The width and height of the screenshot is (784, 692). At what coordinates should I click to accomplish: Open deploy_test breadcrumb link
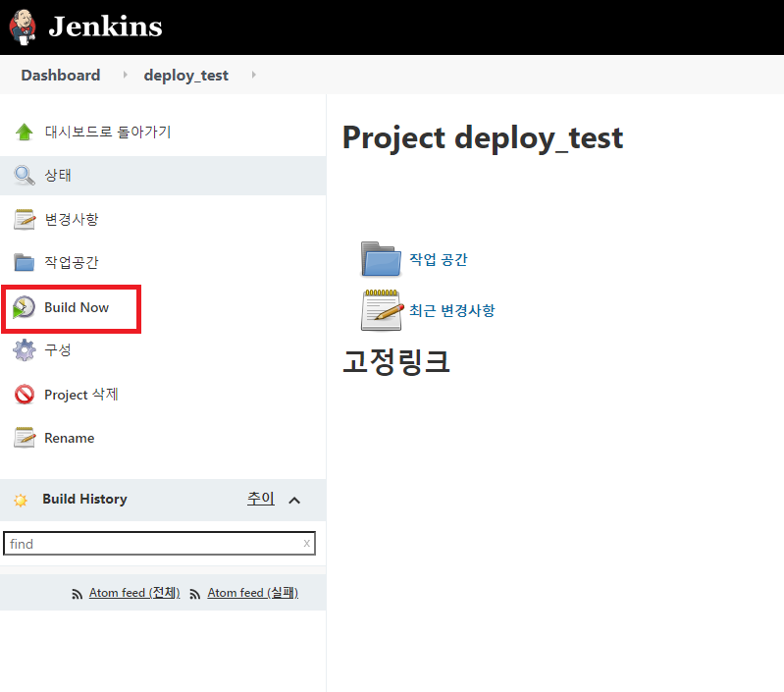pos(186,75)
